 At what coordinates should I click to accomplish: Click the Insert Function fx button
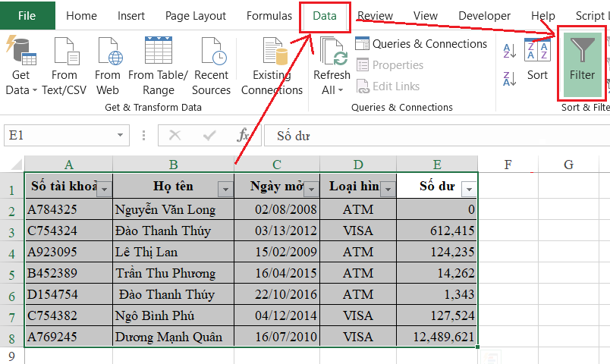tap(244, 136)
